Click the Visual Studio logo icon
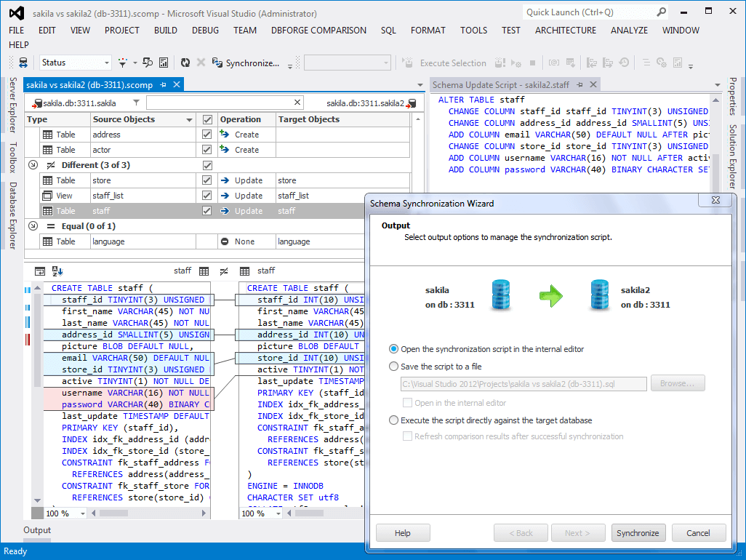 (17, 13)
